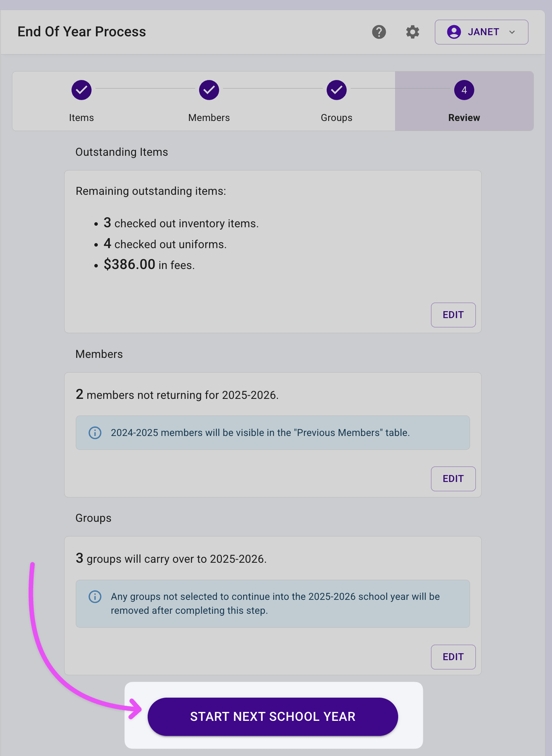Screen dimensions: 552x756
Task: Open settings via the gear icon
Action: 412,32
